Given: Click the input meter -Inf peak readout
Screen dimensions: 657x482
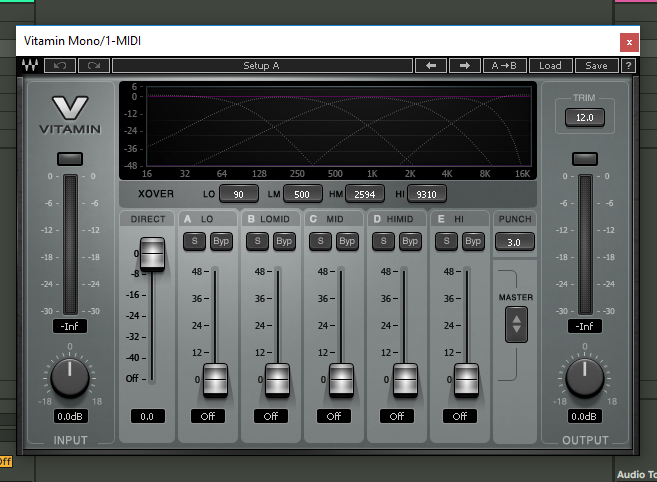Looking at the screenshot, I should point(70,326).
